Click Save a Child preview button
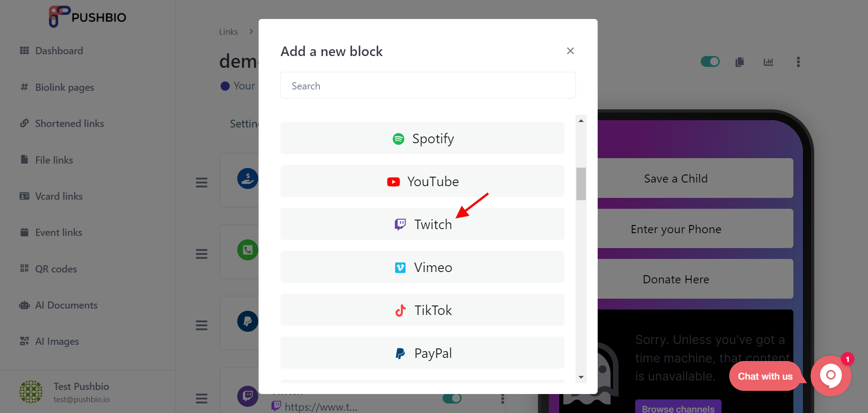This screenshot has width=868, height=413. (695, 178)
